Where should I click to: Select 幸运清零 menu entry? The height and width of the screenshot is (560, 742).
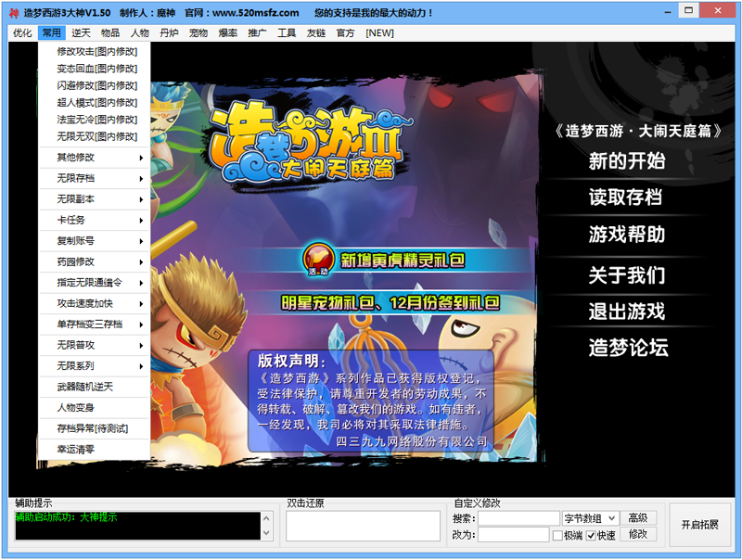(95, 449)
